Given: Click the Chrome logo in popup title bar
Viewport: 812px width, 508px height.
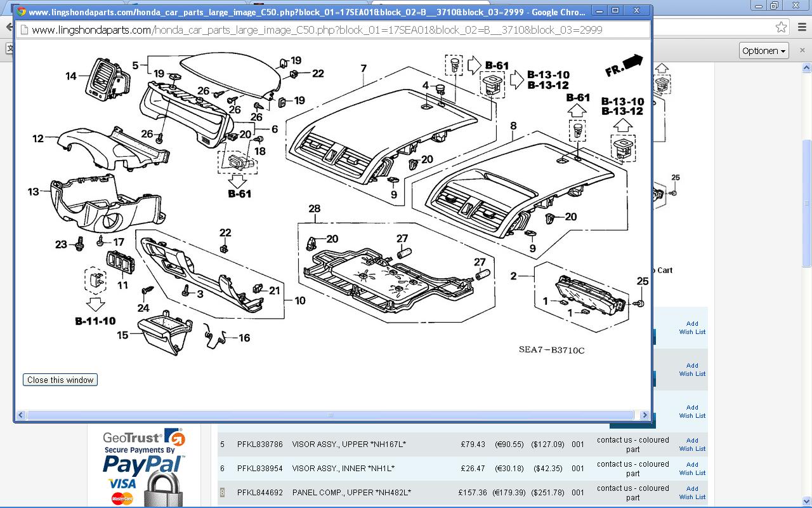Looking at the screenshot, I should pyautogui.click(x=21, y=11).
